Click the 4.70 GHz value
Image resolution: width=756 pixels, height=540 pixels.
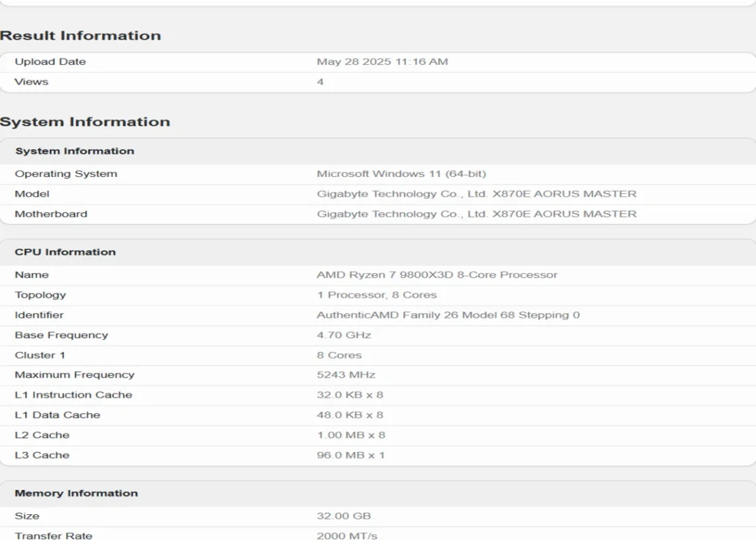(x=344, y=335)
